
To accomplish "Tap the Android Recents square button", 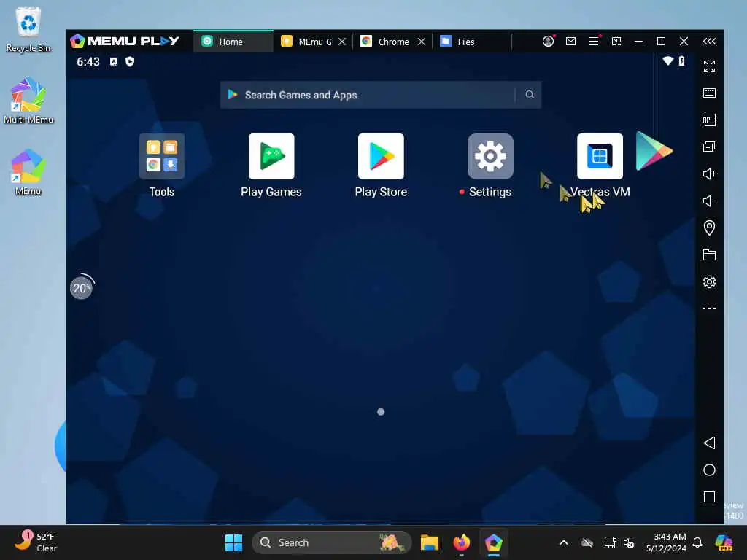I will (709, 497).
